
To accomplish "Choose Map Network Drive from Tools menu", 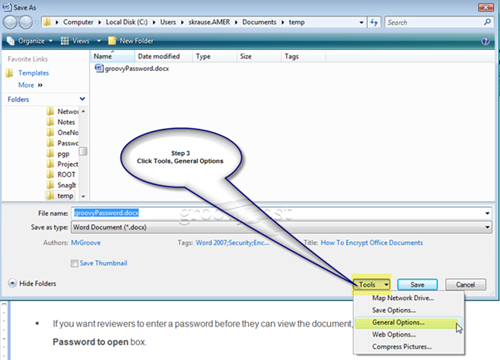I will pyautogui.click(x=403, y=298).
